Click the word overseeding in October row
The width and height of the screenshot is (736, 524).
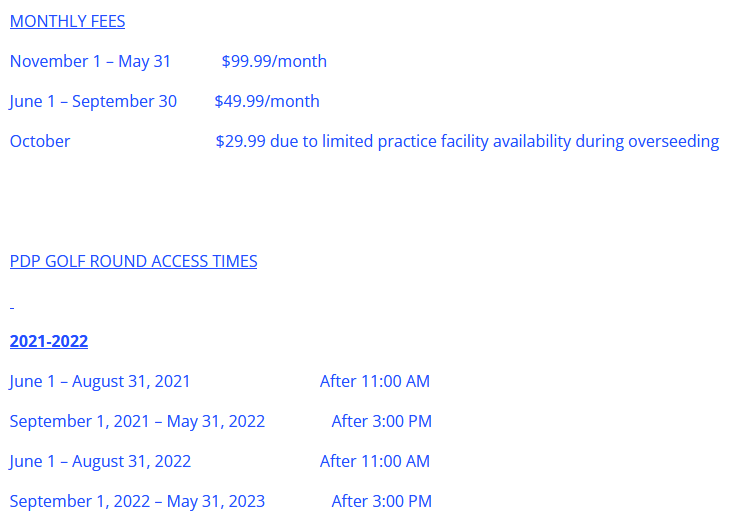coord(674,141)
